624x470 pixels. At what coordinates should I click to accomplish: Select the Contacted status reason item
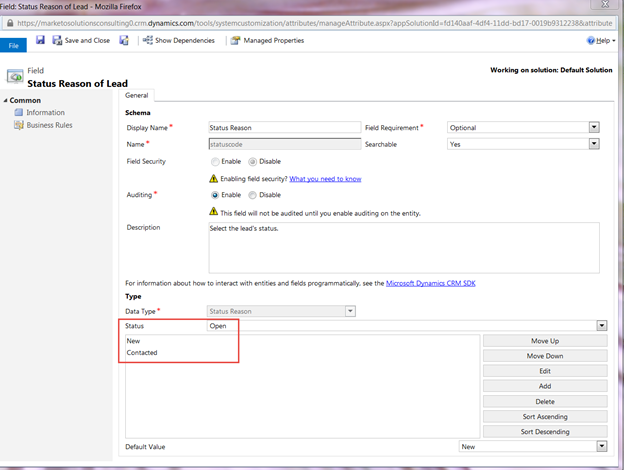click(142, 353)
